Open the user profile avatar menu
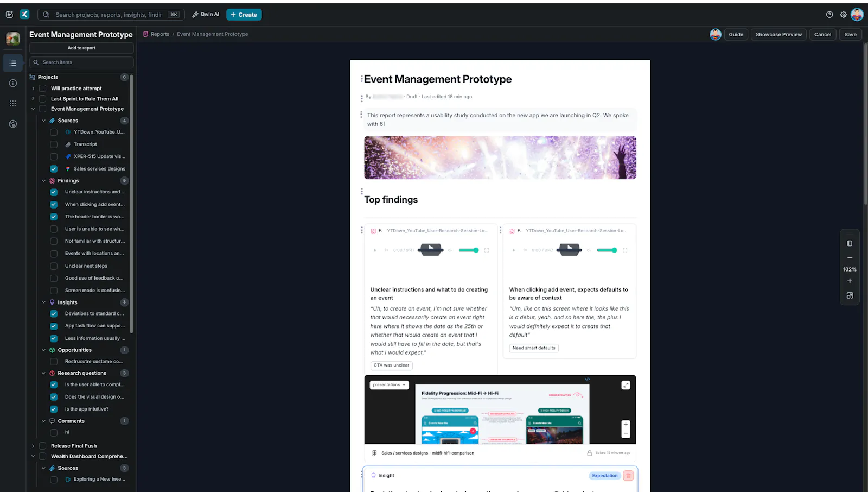 (857, 15)
